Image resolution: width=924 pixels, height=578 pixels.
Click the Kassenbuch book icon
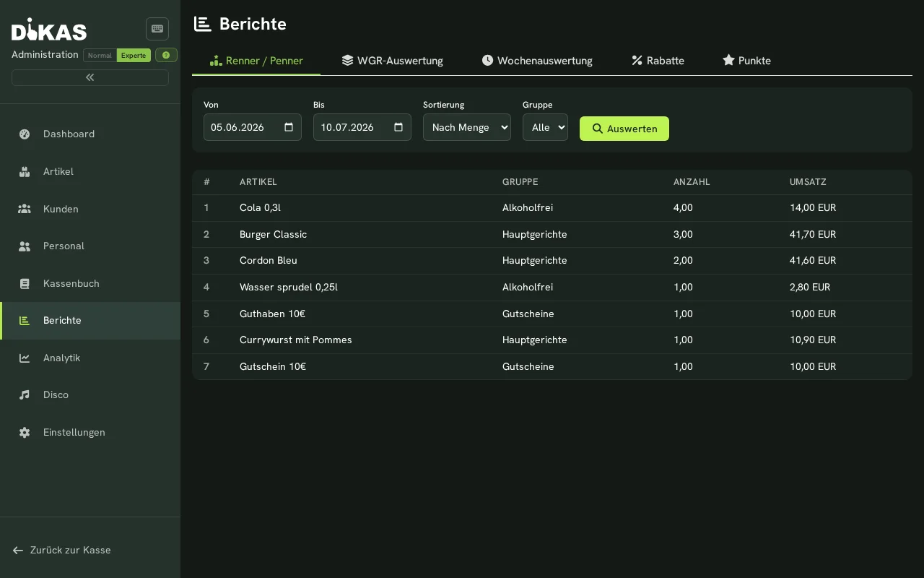(25, 283)
